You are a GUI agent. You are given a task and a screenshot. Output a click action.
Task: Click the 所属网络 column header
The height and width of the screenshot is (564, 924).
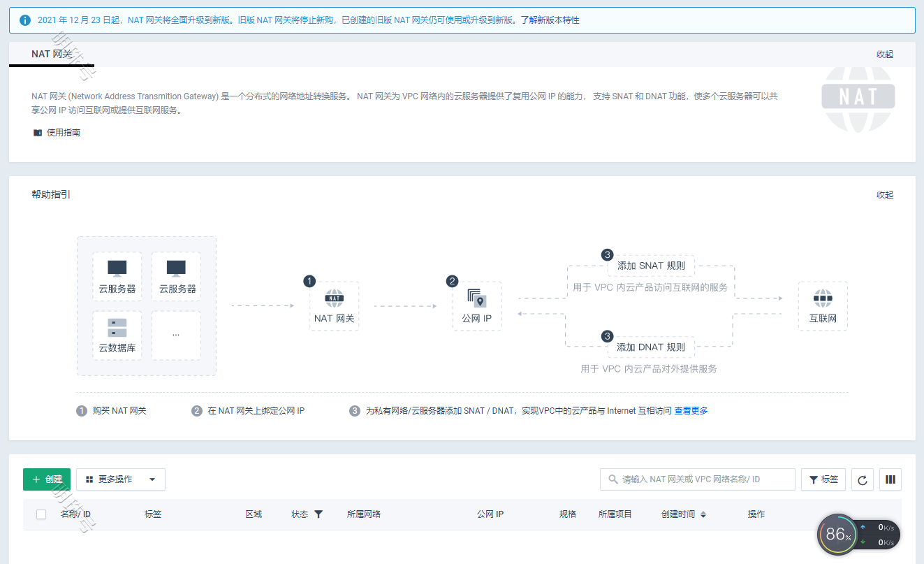pos(364,514)
